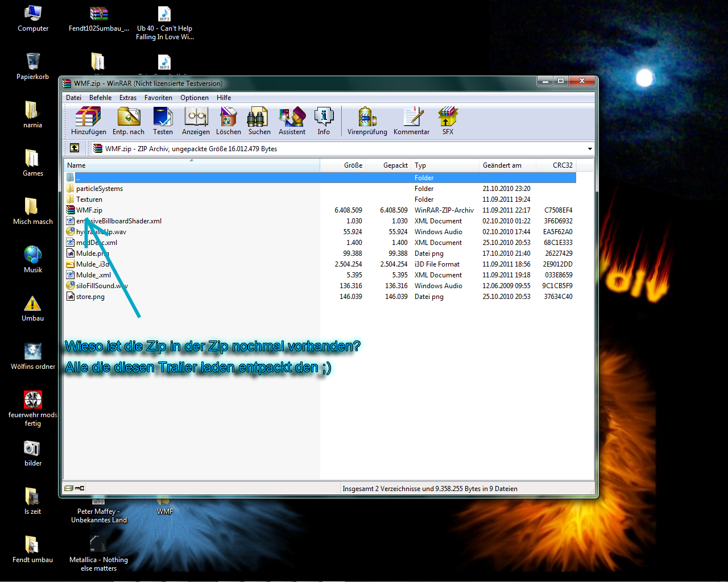
Task: Select the WMF.zip file in the list
Action: point(320,210)
